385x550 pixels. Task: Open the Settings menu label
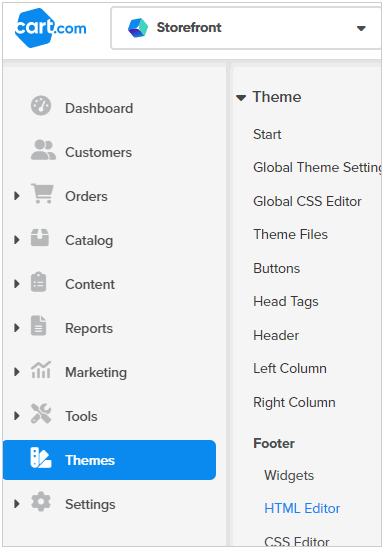[x=90, y=505]
